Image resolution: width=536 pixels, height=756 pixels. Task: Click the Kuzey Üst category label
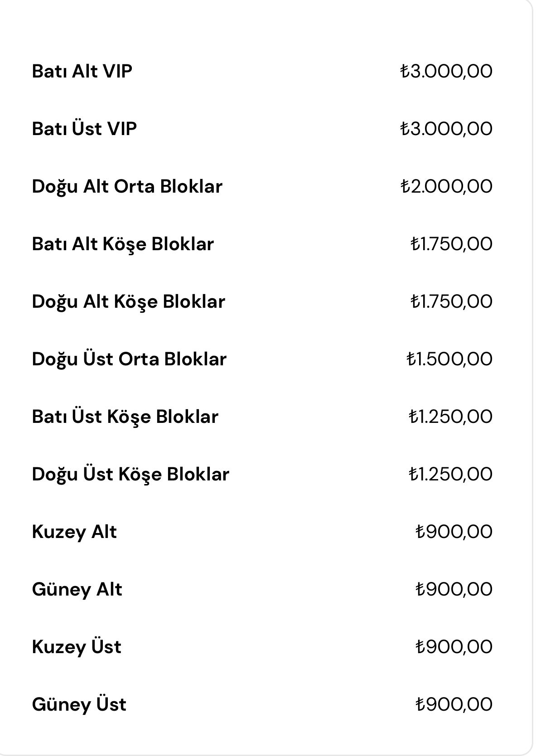click(x=77, y=647)
